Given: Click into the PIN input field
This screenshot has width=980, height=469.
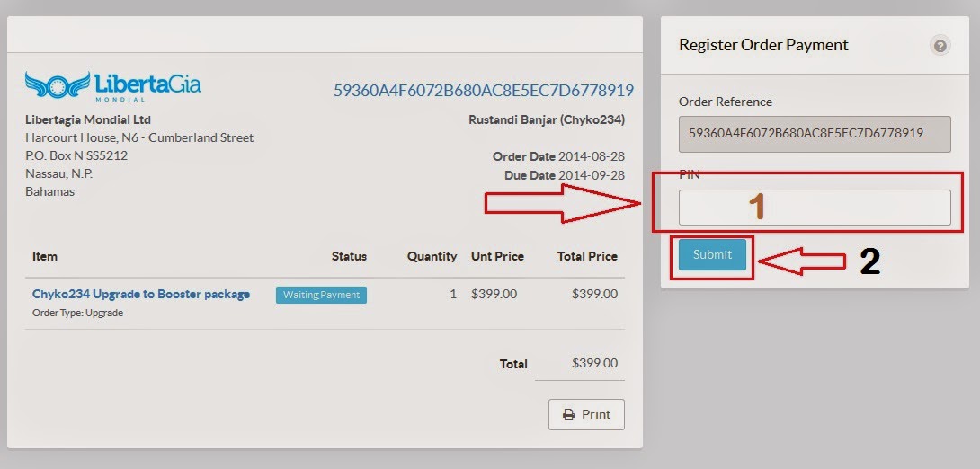Looking at the screenshot, I should point(814,208).
